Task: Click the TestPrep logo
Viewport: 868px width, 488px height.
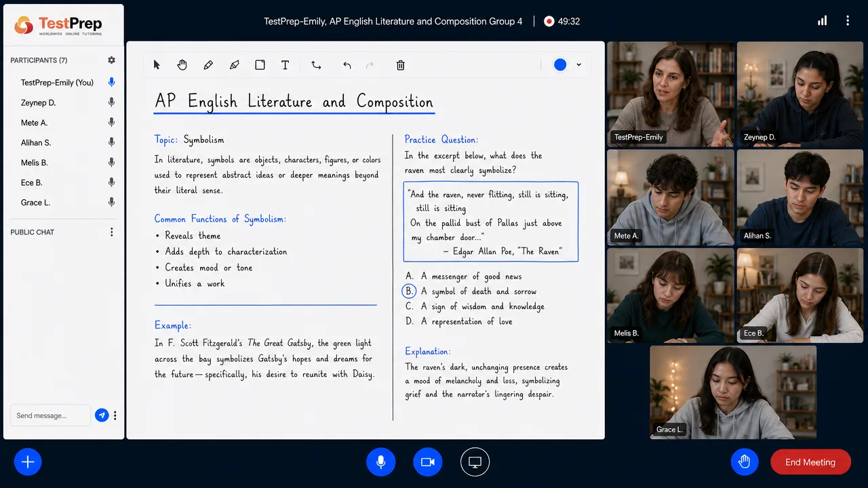Action: [x=59, y=26]
